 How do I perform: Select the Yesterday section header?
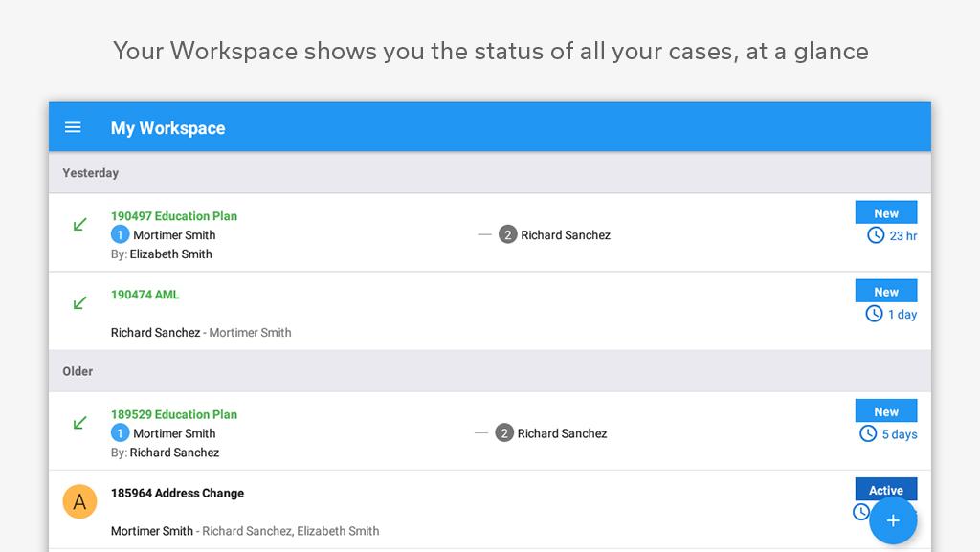(x=91, y=173)
